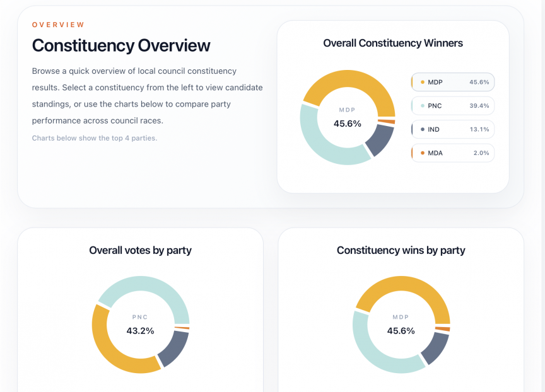Click the Constituency wins by party title
Image resolution: width=545 pixels, height=392 pixels.
point(401,250)
